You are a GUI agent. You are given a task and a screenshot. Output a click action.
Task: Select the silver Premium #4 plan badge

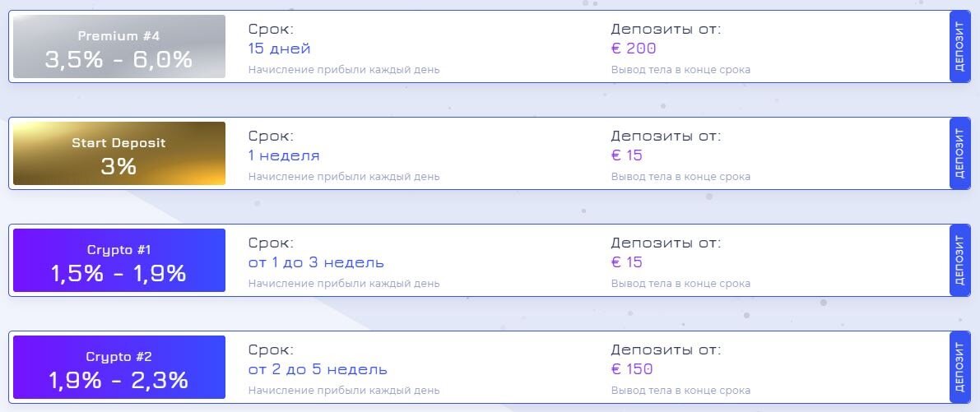point(119,47)
